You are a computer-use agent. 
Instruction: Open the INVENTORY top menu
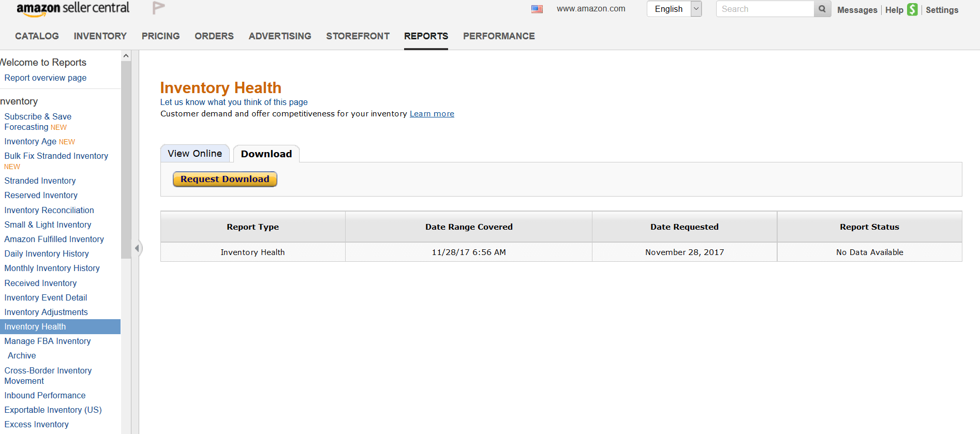pyautogui.click(x=100, y=36)
